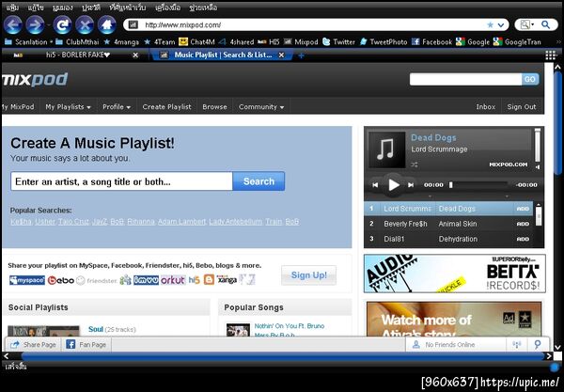Open the GoogleTran bookmark
This screenshot has height=392, width=564.
tap(517, 42)
